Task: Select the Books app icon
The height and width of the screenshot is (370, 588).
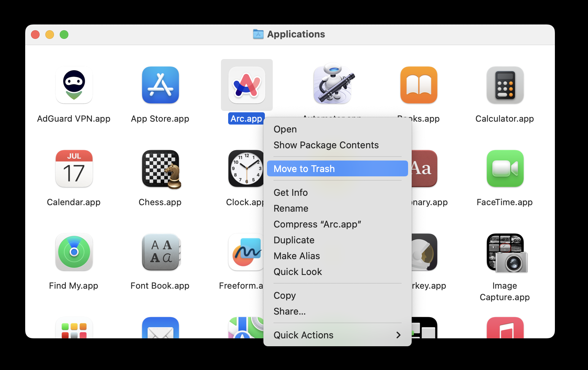Action: 419,85
